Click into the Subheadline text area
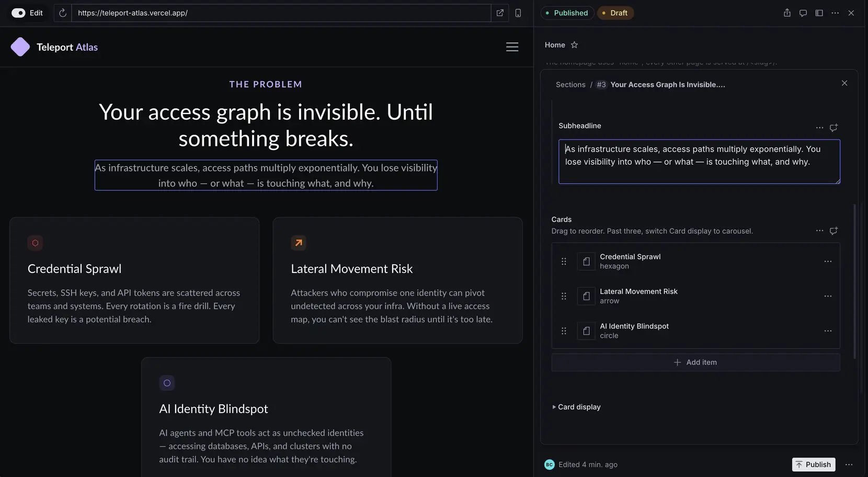Screen dimensions: 868x477 pos(699,162)
